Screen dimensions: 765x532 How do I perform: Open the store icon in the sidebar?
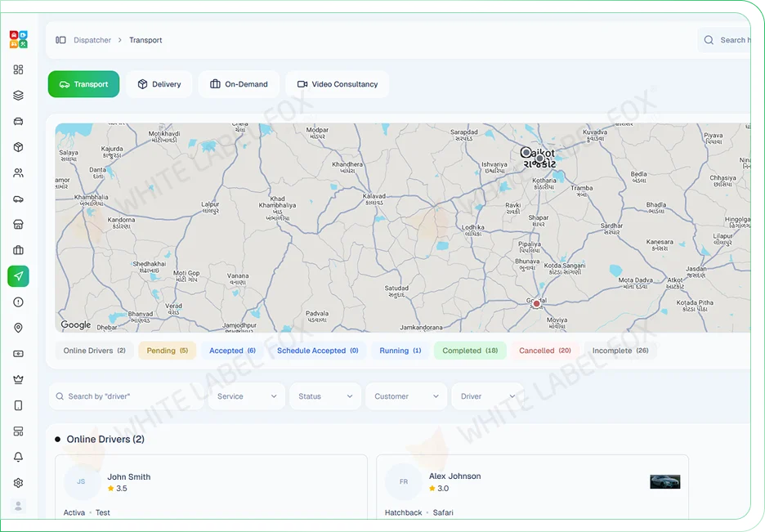(18, 224)
